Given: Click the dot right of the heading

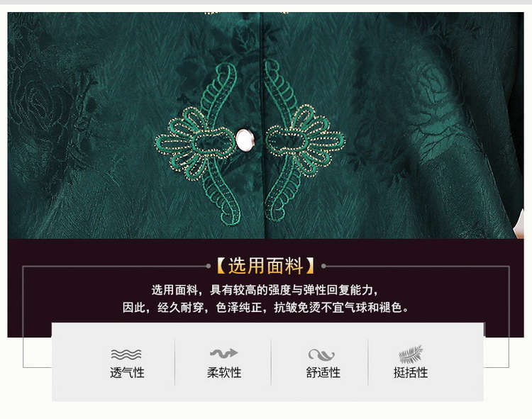Looking at the screenshot, I should [x=323, y=266].
